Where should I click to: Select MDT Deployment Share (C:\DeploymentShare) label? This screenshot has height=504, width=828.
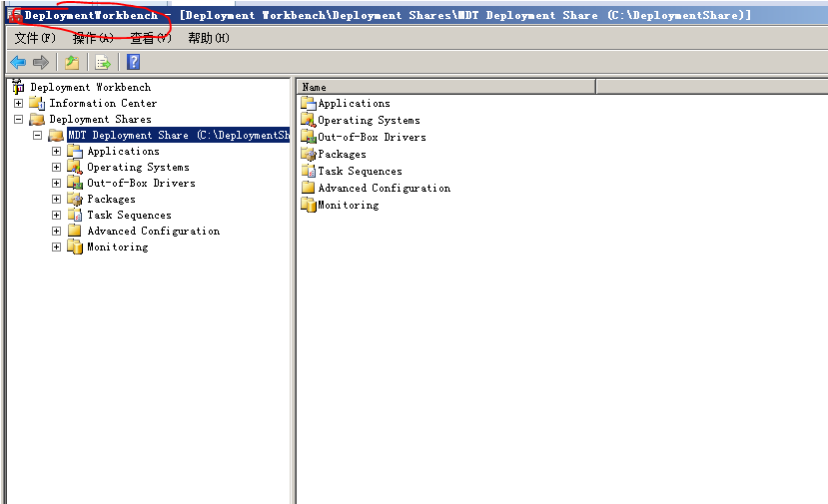(179, 135)
